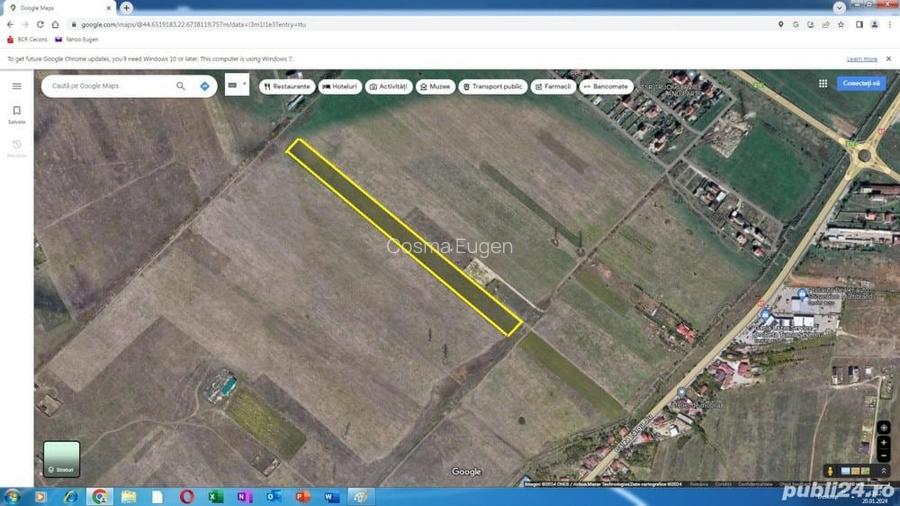Open directions using the blue diamond icon

[x=205, y=86]
